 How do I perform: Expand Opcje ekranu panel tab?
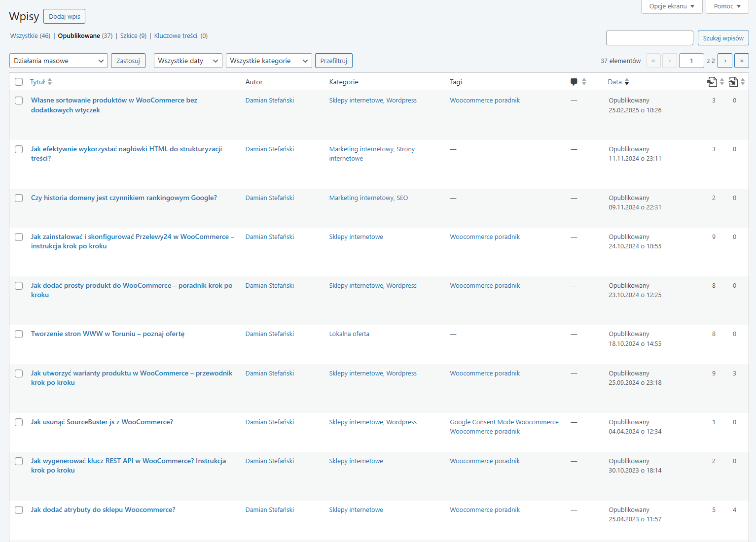tap(671, 6)
